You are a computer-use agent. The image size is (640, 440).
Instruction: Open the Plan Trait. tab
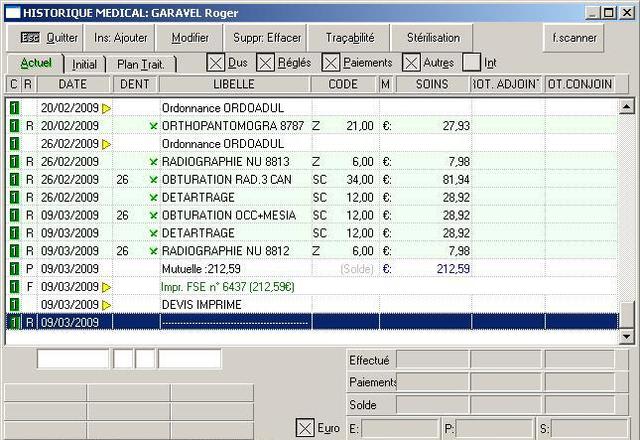click(x=142, y=64)
